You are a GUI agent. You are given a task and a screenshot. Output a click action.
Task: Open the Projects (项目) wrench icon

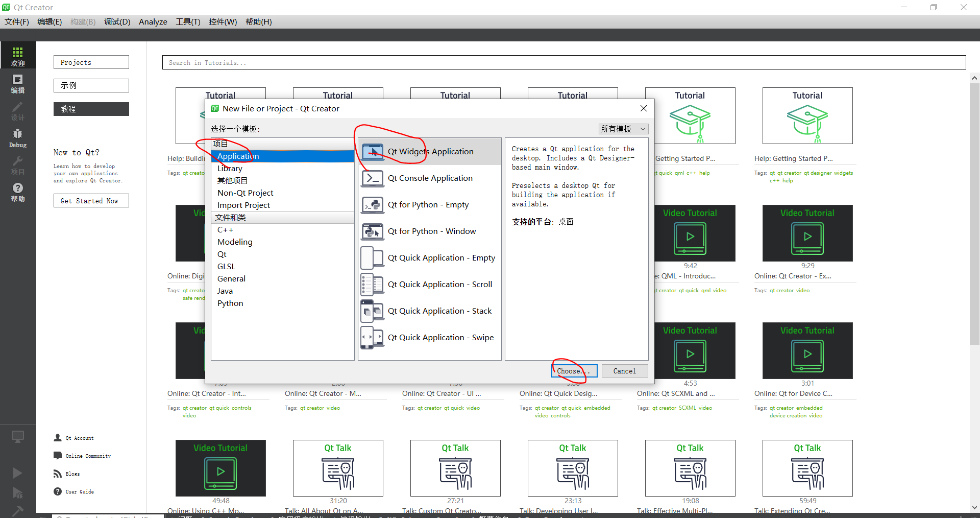18,164
